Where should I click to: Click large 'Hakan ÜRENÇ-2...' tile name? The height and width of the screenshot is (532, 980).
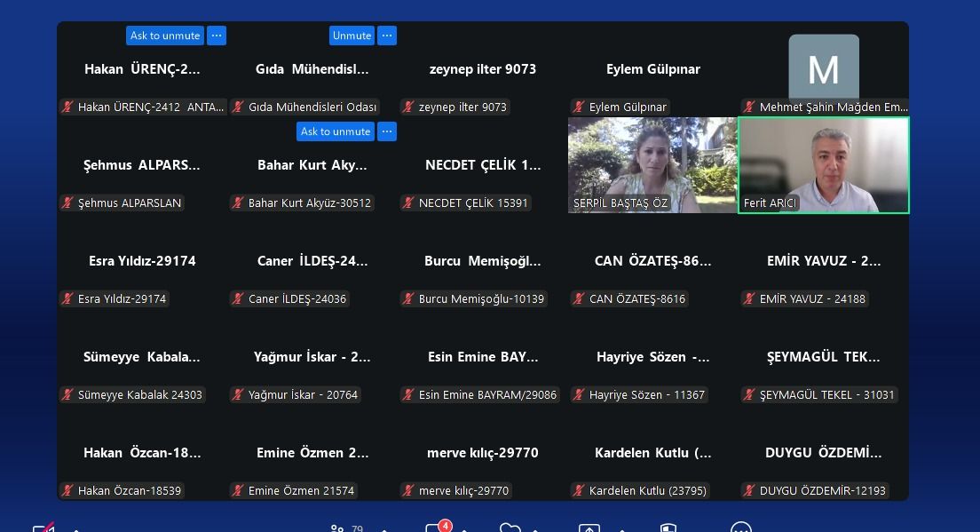pos(142,69)
